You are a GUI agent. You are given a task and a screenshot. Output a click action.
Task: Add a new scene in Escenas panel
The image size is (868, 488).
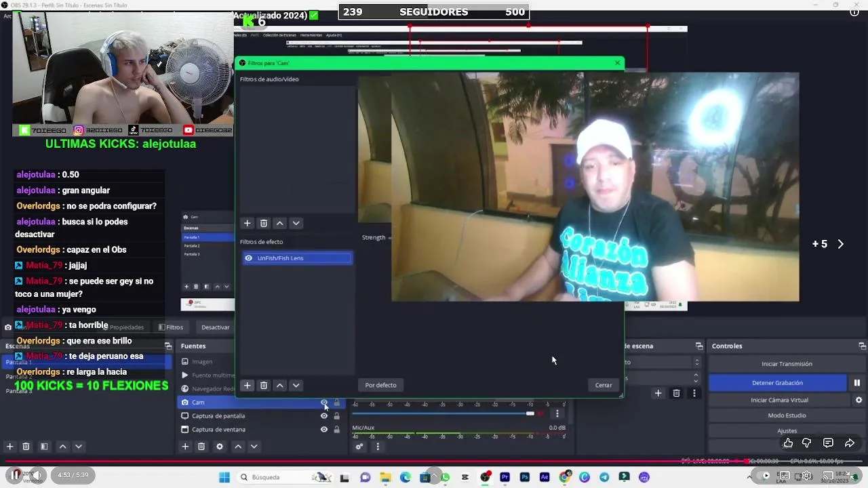coord(9,446)
